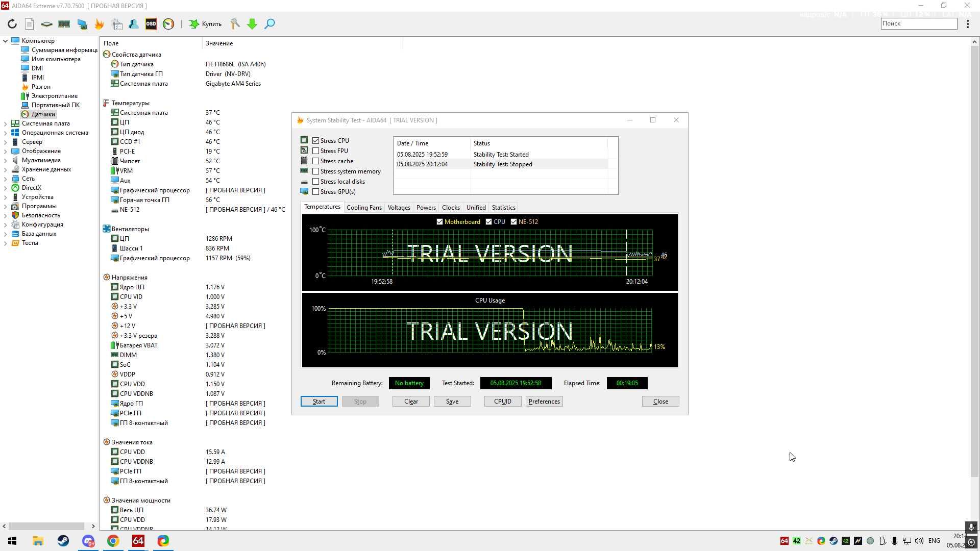980x551 pixels.
Task: Open the System Stability flame icon in toolbar
Action: click(99, 24)
